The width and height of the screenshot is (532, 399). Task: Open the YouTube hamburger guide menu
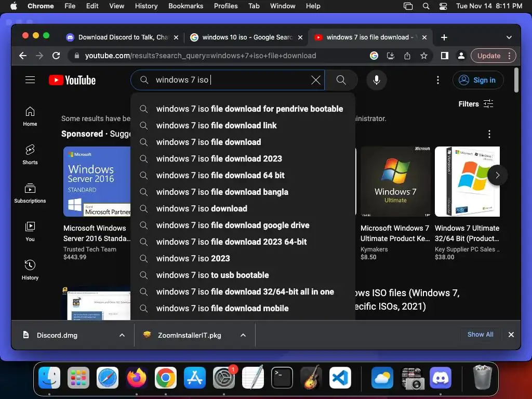coord(30,79)
